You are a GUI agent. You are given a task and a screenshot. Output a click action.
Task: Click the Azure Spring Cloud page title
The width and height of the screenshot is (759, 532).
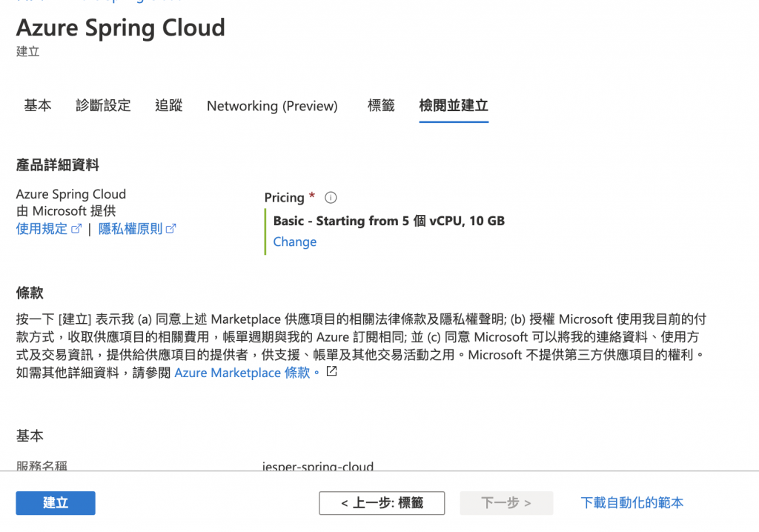(121, 28)
